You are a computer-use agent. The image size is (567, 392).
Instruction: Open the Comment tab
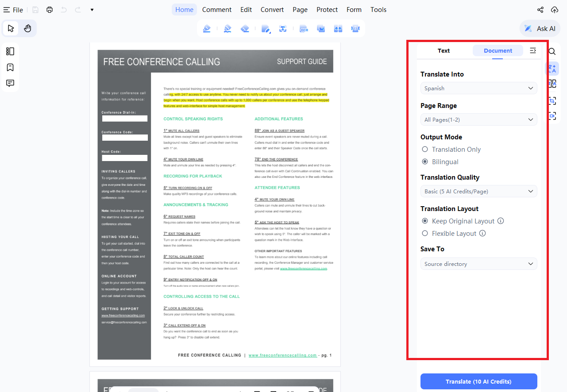217,10
